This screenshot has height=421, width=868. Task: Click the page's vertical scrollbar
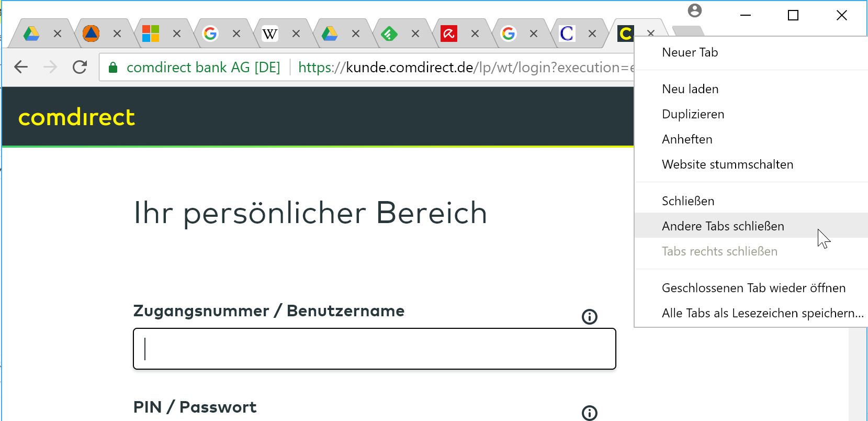point(858,374)
